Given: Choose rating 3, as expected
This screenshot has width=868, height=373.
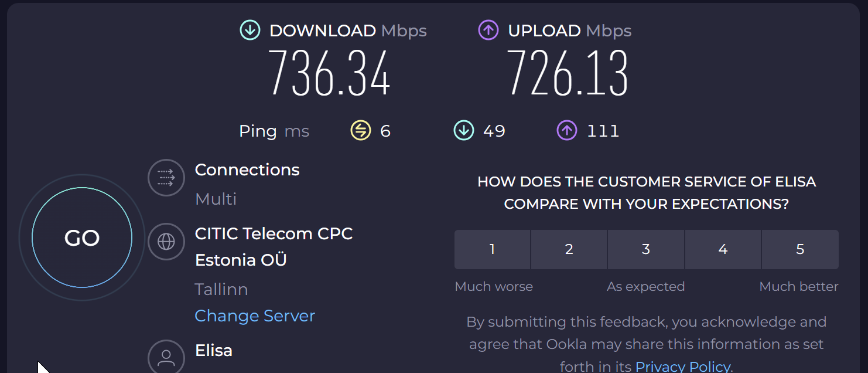Looking at the screenshot, I should click(646, 249).
